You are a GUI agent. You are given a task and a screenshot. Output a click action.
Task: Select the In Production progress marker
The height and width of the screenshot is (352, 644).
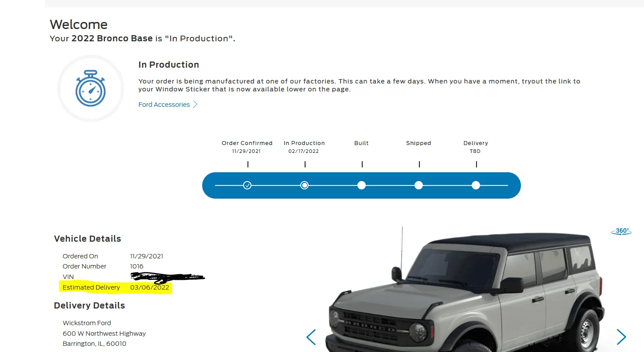pos(304,185)
